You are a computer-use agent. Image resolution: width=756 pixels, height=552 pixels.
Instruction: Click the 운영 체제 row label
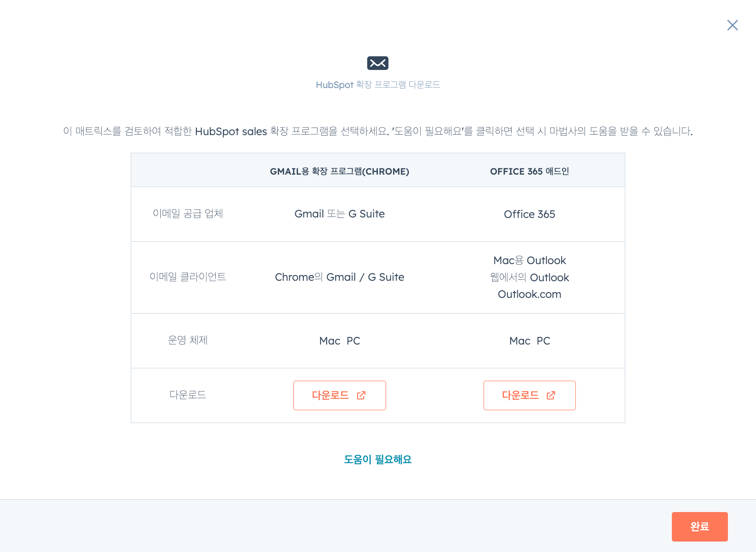[x=188, y=340]
